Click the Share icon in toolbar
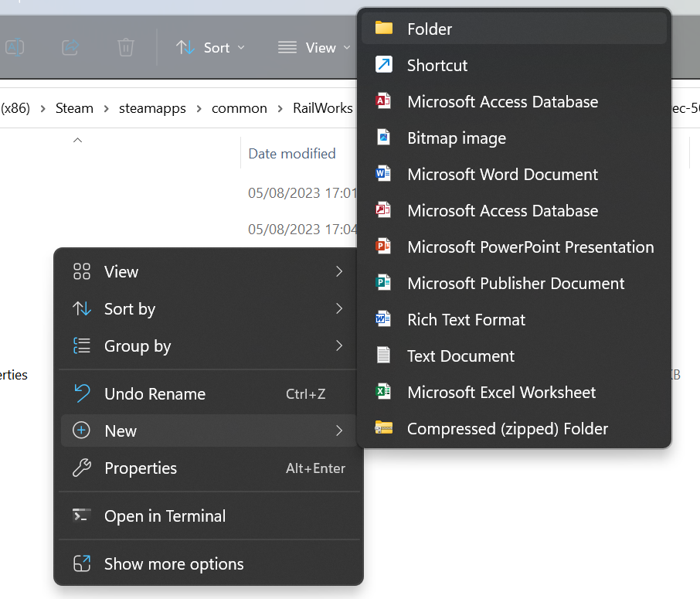 70,47
